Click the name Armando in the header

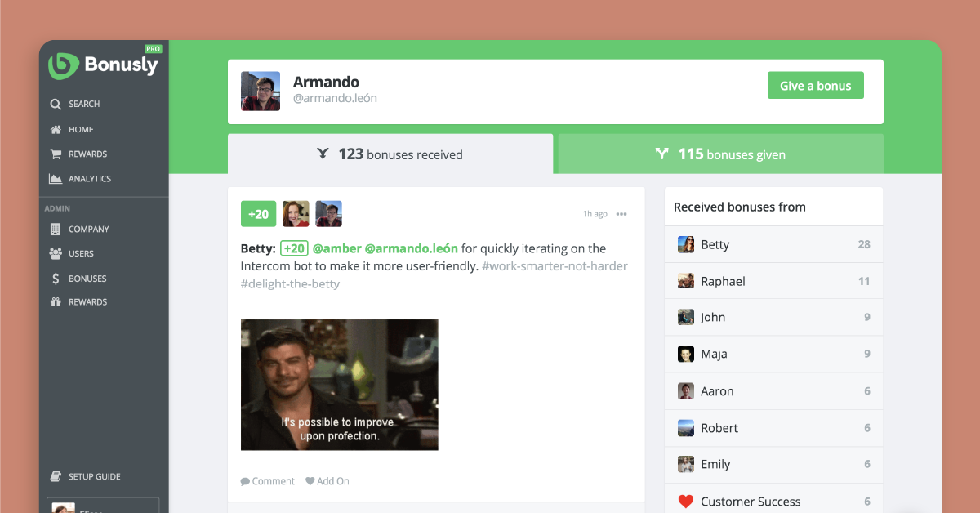tap(326, 82)
